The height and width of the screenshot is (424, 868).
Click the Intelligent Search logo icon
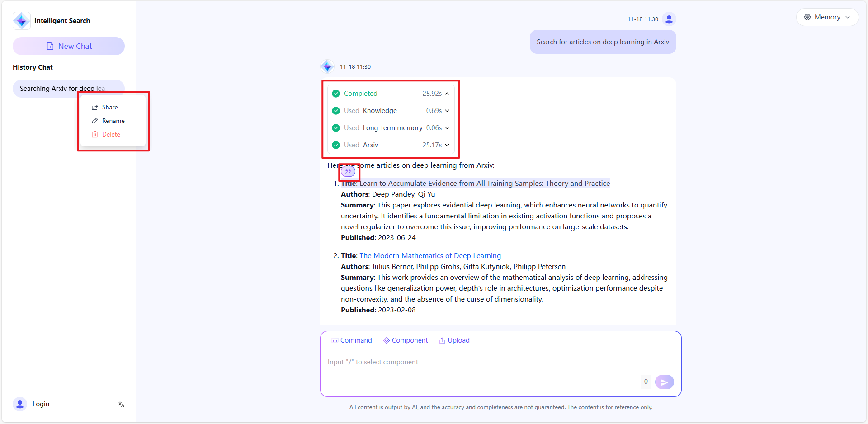click(22, 21)
